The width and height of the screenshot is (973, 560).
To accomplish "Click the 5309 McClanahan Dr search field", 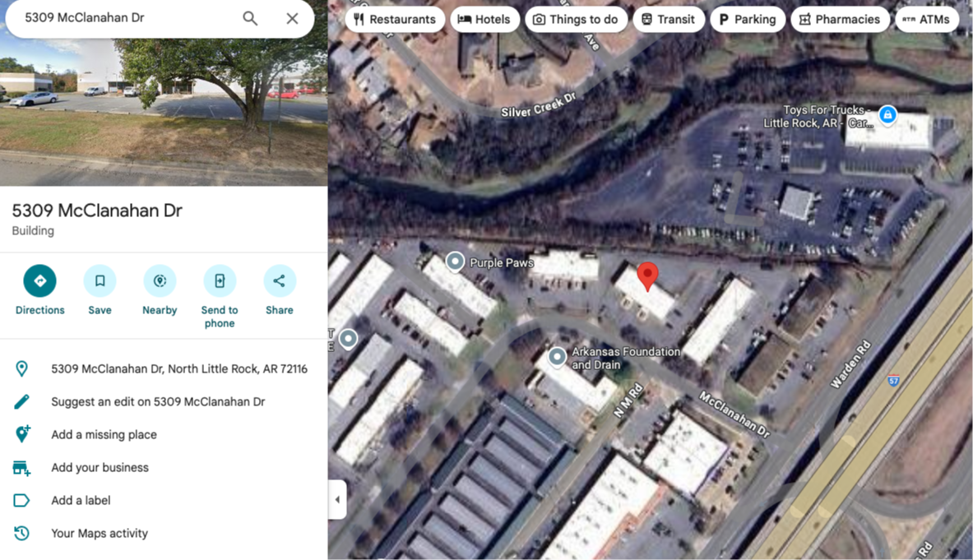I will (127, 18).
